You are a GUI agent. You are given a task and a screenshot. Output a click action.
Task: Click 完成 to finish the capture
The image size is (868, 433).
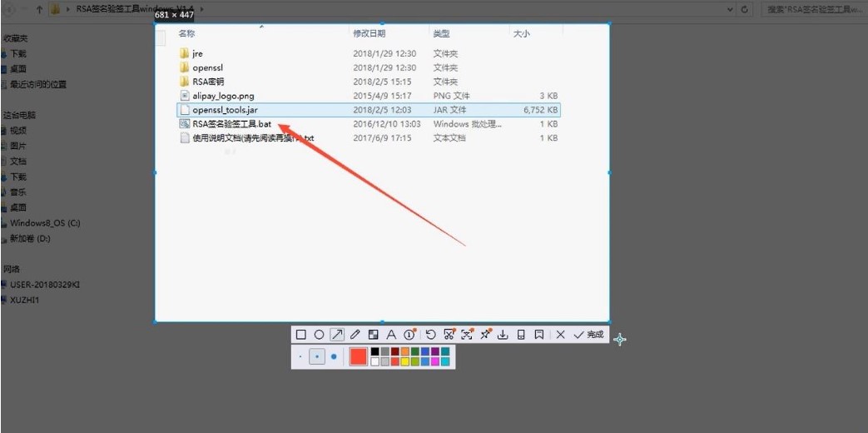pyautogui.click(x=589, y=335)
